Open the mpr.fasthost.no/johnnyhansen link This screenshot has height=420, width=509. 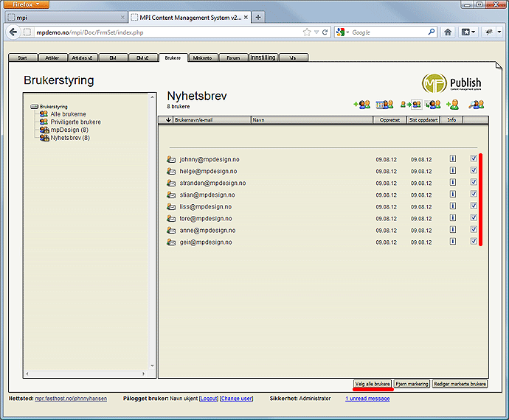click(71, 399)
